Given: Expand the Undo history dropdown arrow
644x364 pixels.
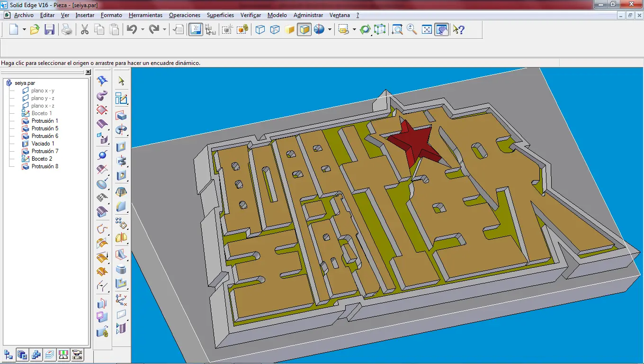Looking at the screenshot, I should pos(142,29).
